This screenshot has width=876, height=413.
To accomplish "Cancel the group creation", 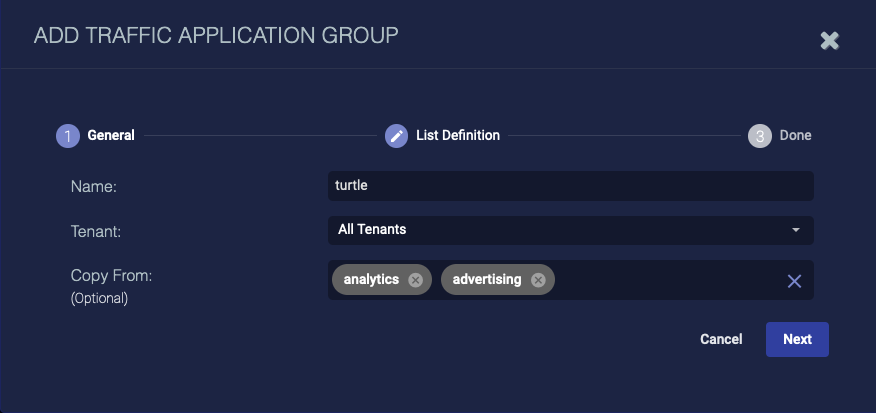I will (721, 339).
